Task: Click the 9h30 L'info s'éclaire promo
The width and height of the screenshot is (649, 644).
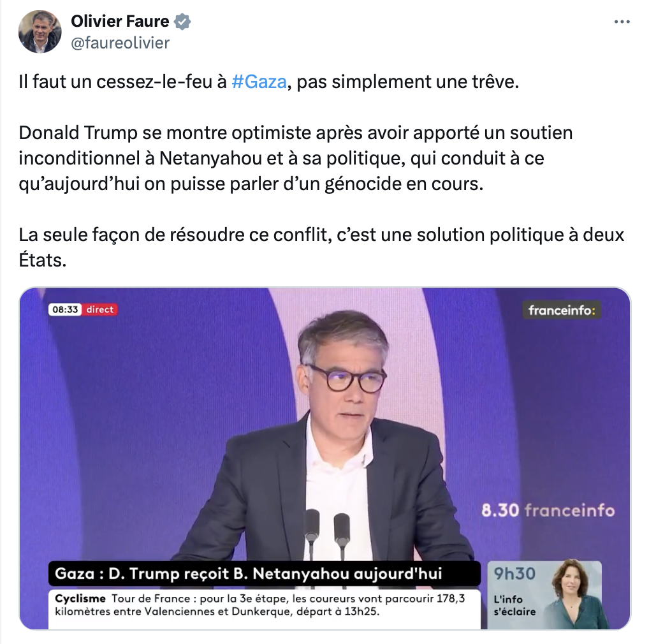Action: click(x=544, y=595)
